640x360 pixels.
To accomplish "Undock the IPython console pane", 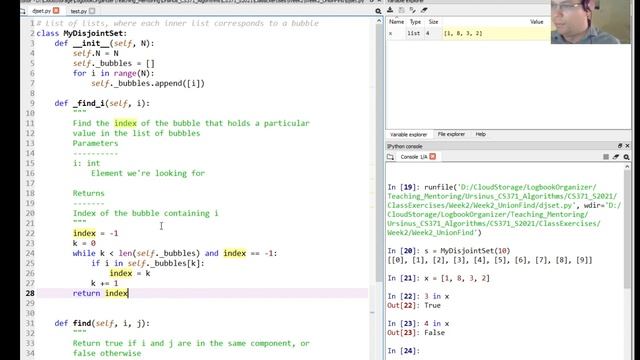I will coord(620,146).
